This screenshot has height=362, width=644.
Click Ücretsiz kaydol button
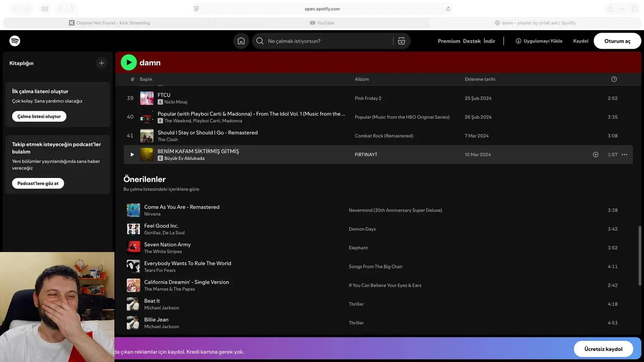pos(603,349)
